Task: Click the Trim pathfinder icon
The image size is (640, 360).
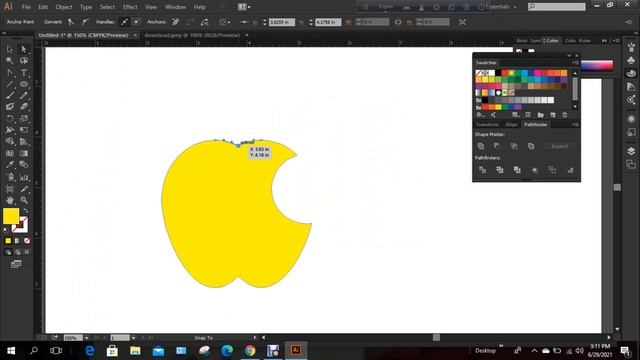Action: click(x=500, y=170)
